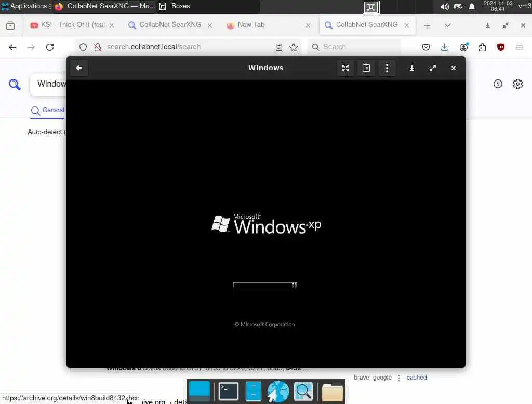Open the extensions puzzle icon
Viewport: 532px width, 404px height.
[482, 47]
